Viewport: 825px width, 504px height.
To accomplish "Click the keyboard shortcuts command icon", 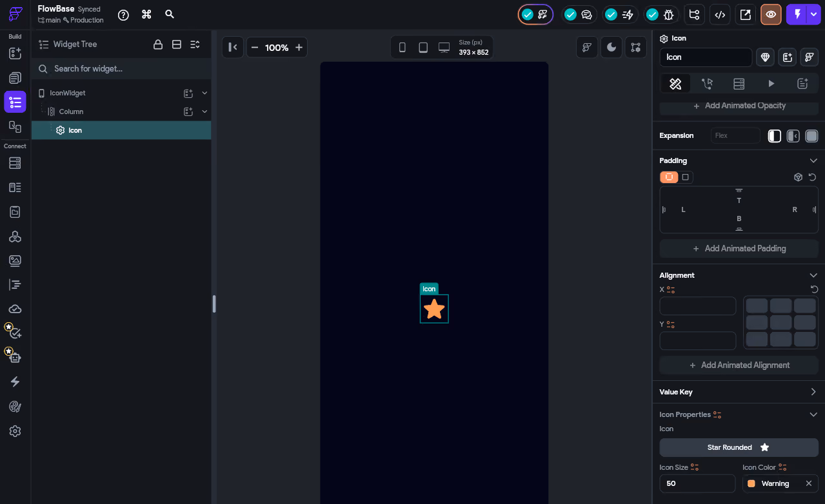I will [x=146, y=14].
